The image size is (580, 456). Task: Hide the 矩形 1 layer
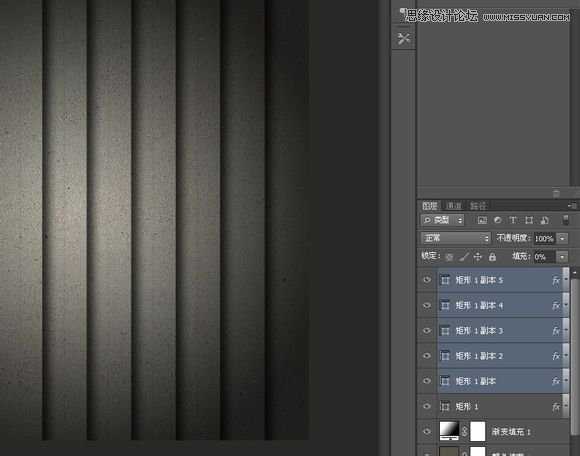[x=427, y=406]
